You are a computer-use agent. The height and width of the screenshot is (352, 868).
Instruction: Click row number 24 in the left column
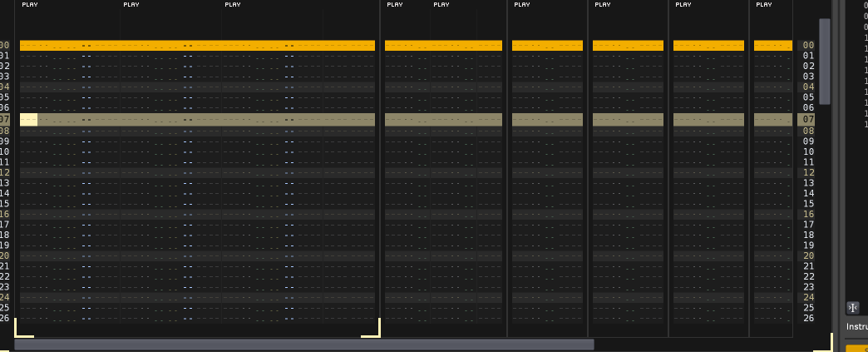pos(5,297)
